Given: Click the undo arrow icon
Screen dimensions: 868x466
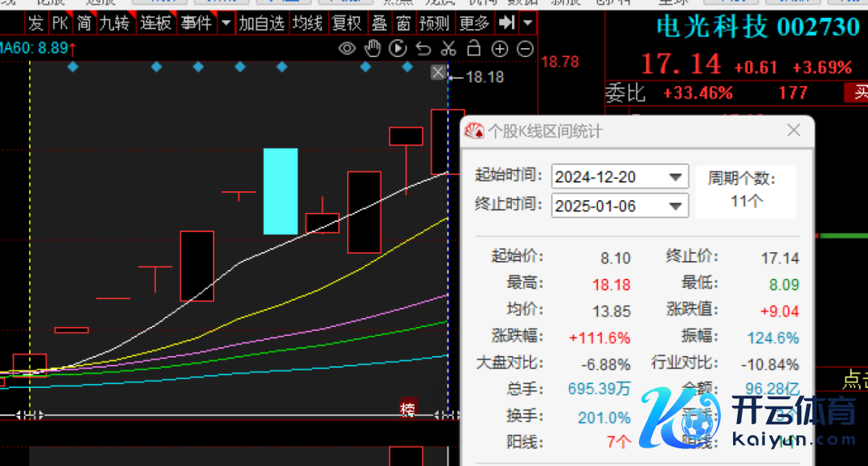Looking at the screenshot, I should click(423, 49).
